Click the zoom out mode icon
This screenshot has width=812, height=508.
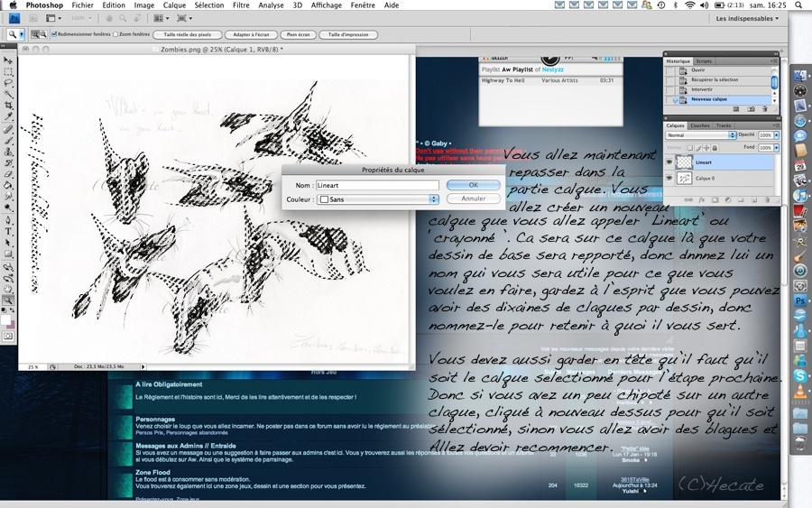(43, 34)
